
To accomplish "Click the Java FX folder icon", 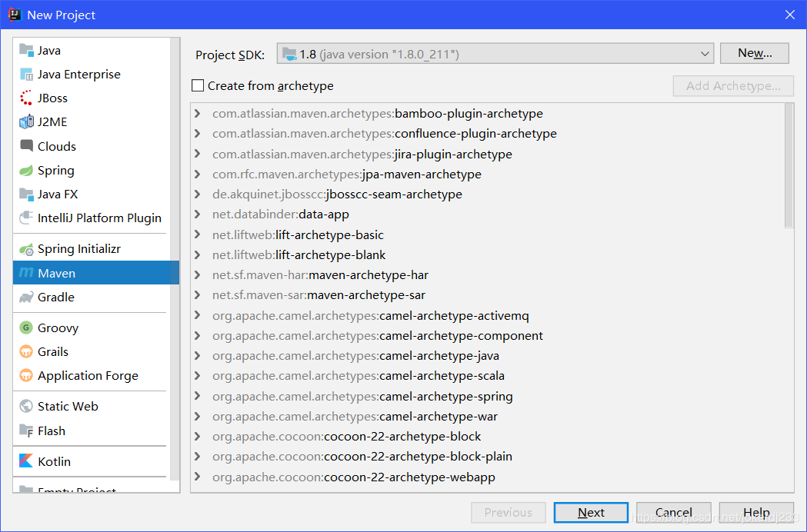I will 26,194.
